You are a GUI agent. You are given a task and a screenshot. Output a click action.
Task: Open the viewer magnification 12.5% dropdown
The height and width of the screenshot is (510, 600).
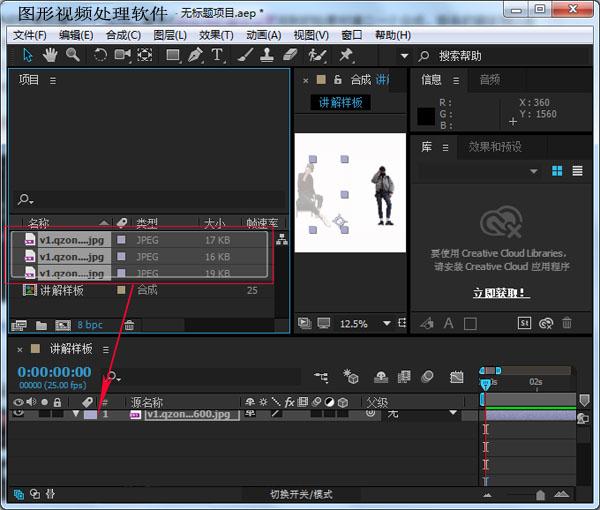(365, 324)
